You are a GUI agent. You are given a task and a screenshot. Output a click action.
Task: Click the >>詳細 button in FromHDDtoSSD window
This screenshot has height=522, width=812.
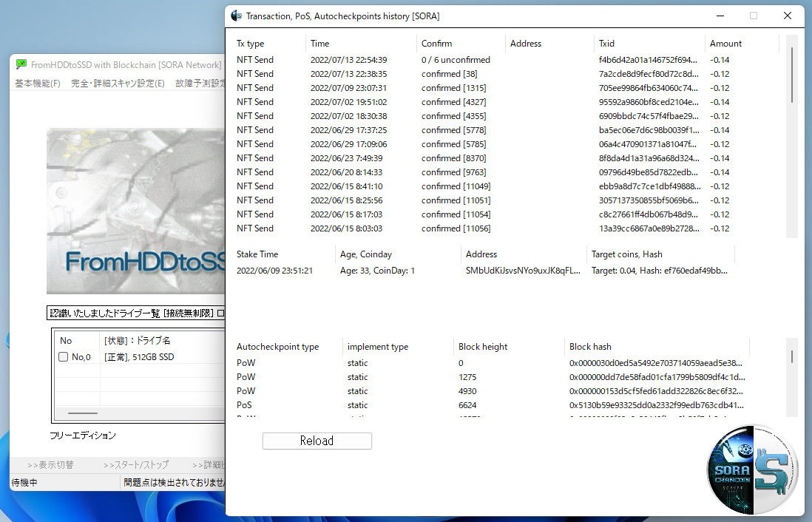pyautogui.click(x=209, y=464)
